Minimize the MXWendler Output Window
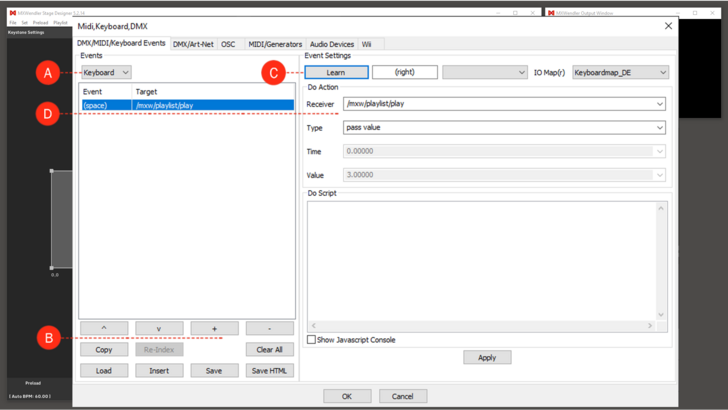This screenshot has width=728, height=410. coord(677,13)
